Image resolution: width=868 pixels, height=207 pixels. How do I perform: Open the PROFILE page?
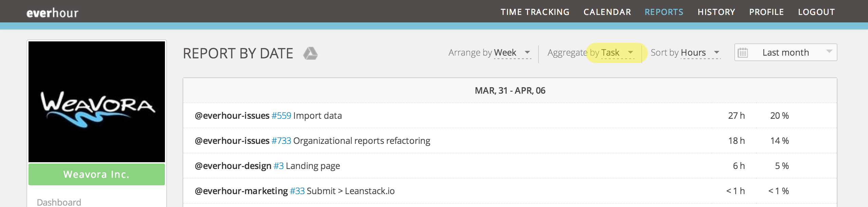[767, 12]
